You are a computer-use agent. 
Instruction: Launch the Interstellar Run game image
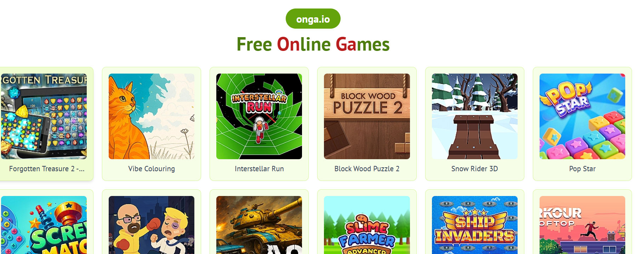click(x=259, y=116)
